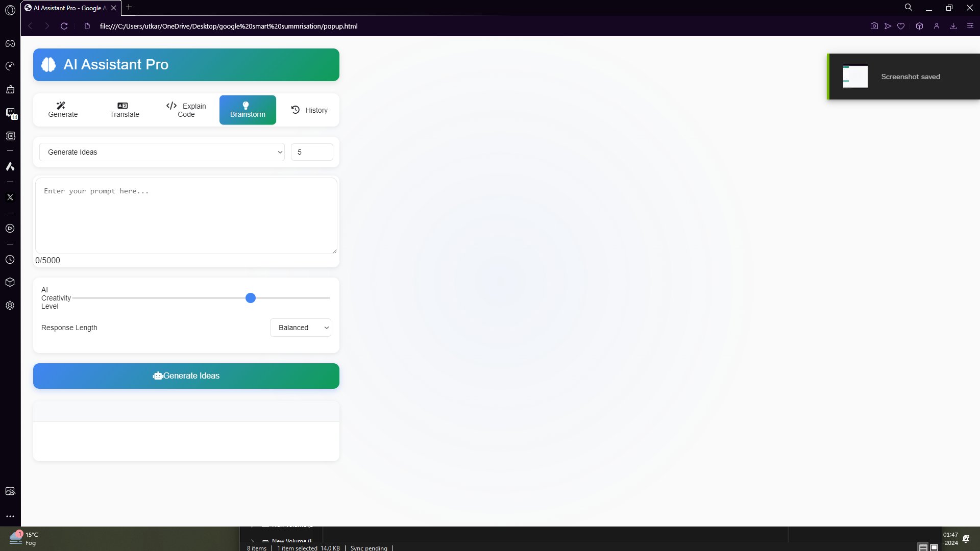Open the X (Twitter) sidebar icon
This screenshot has width=980, height=551.
10,197
